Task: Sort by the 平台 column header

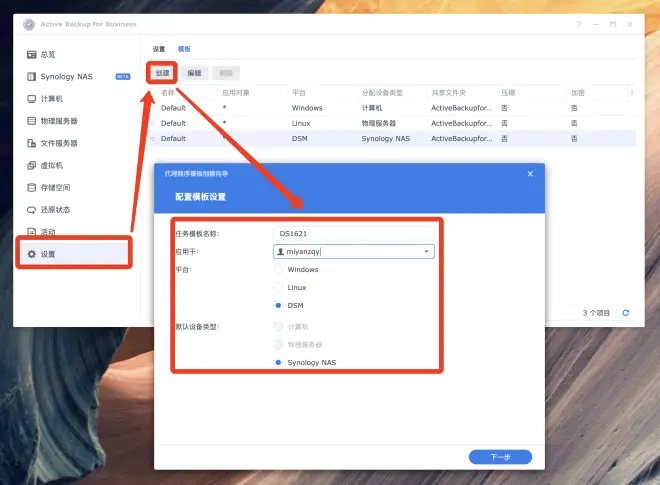Action: point(299,93)
